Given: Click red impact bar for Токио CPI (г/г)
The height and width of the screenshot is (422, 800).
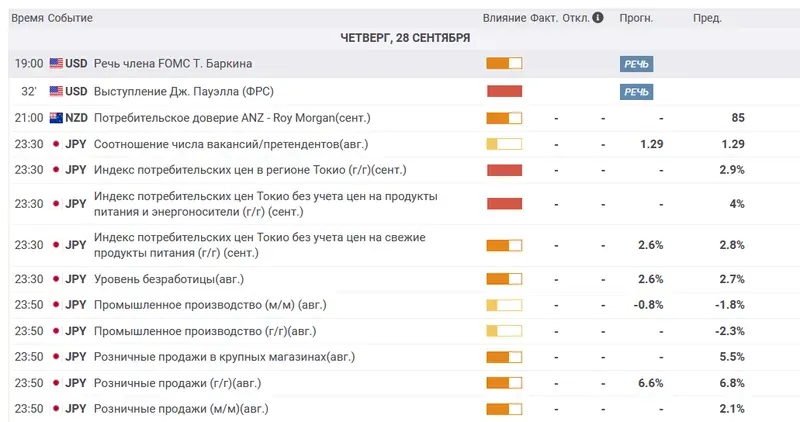Looking at the screenshot, I should point(504,170).
